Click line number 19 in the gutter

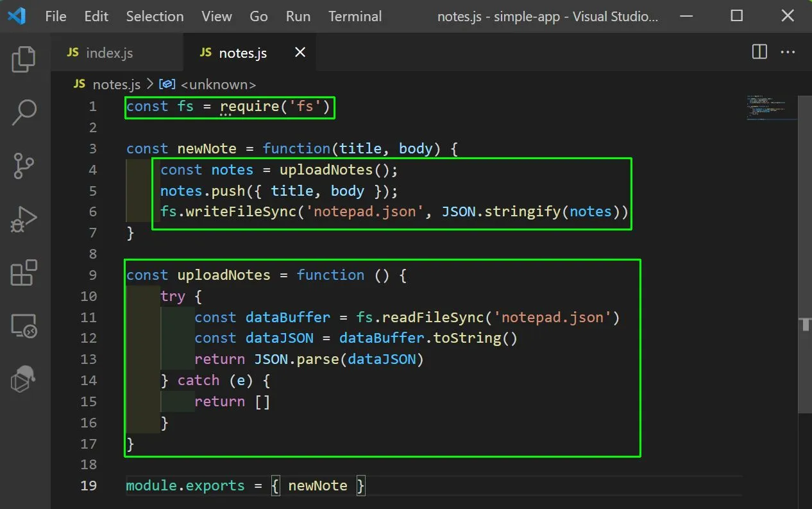pyautogui.click(x=89, y=485)
